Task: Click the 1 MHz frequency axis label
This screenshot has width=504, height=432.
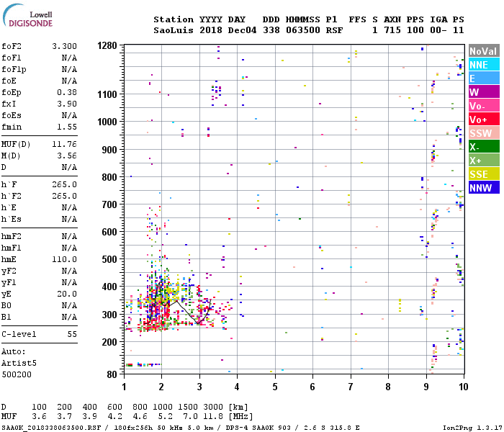Action: click(x=124, y=387)
